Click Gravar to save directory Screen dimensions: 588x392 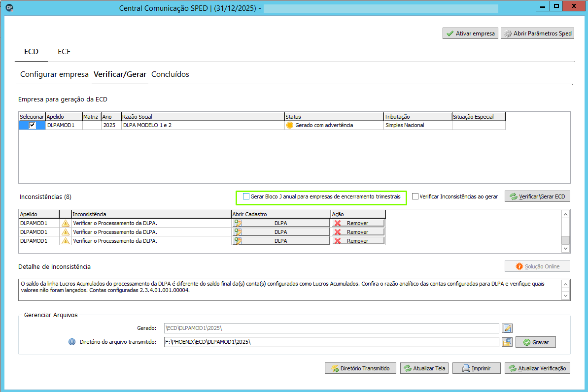click(x=535, y=342)
